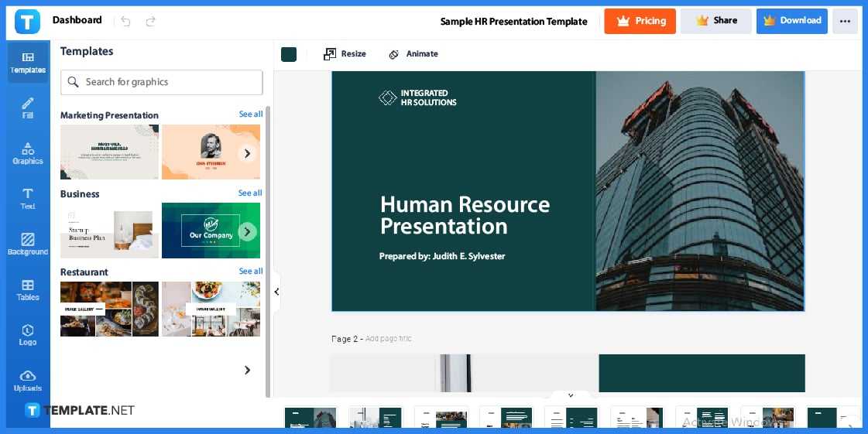The height and width of the screenshot is (434, 868).
Task: Open the Dashboard menu item
Action: click(77, 20)
